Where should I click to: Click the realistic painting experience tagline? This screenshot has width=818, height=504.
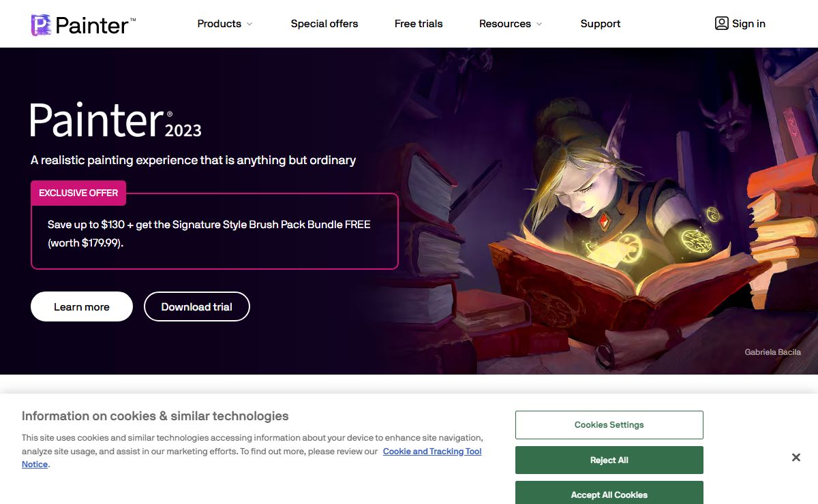pos(193,161)
